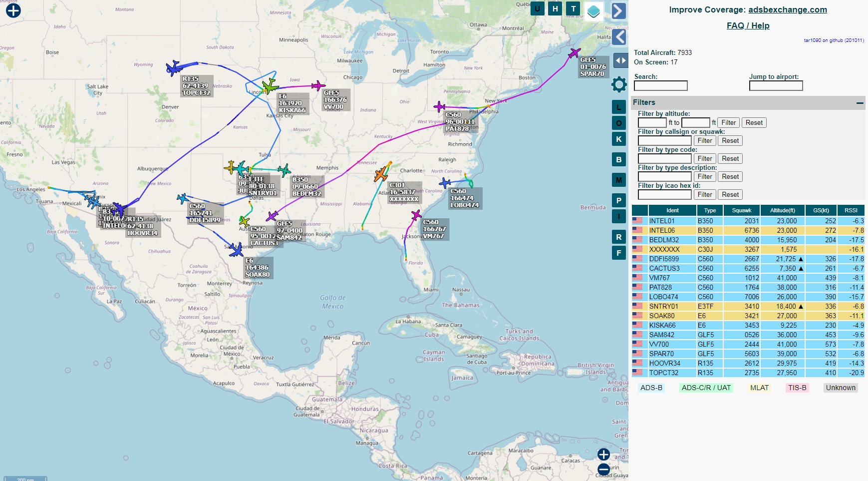Zoom in using plus button on map

click(603, 454)
